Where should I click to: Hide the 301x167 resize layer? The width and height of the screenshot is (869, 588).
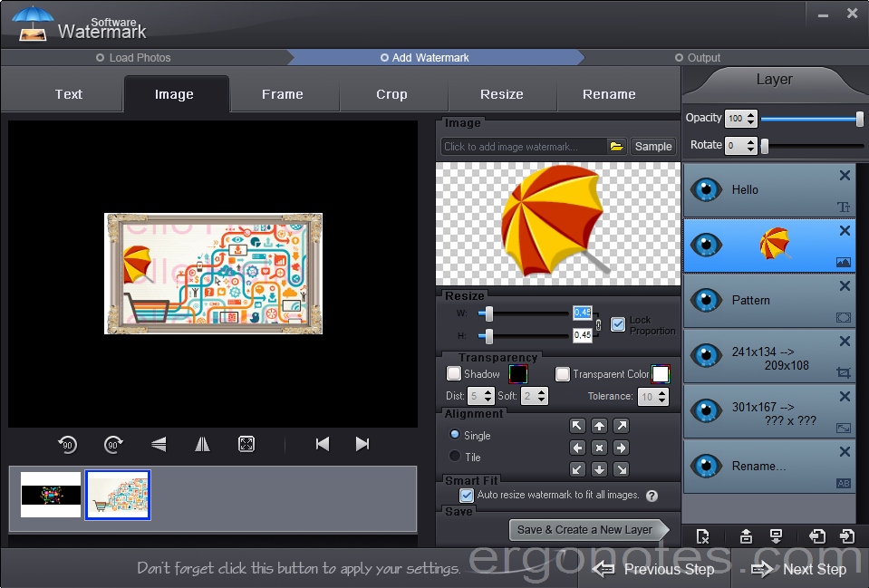(x=706, y=410)
